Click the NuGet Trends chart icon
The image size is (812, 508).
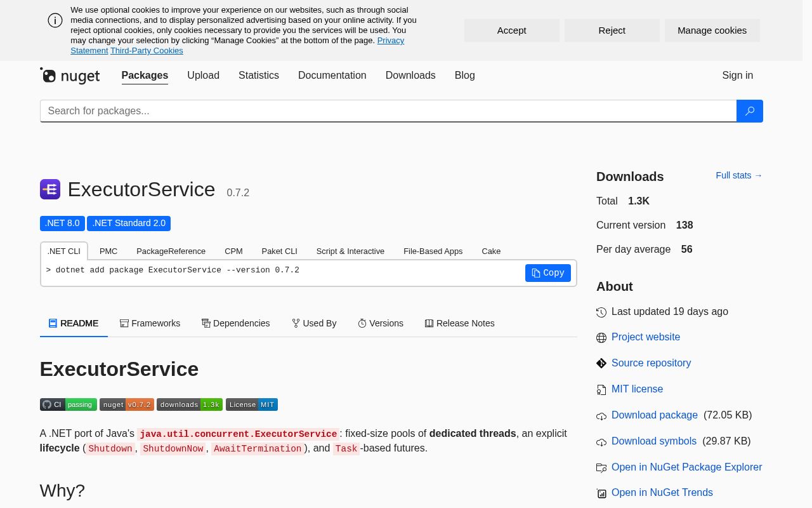pyautogui.click(x=601, y=493)
